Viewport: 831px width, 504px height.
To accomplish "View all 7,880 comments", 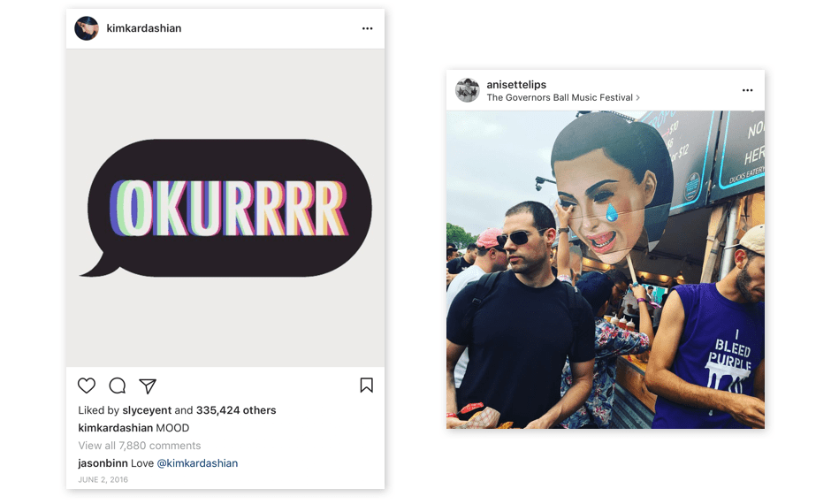I will pos(140,446).
